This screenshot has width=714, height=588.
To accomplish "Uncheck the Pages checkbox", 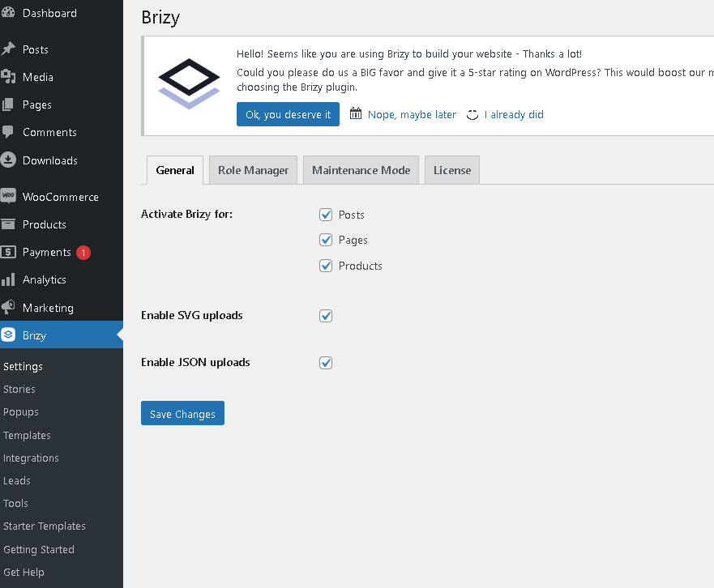I will (x=326, y=240).
